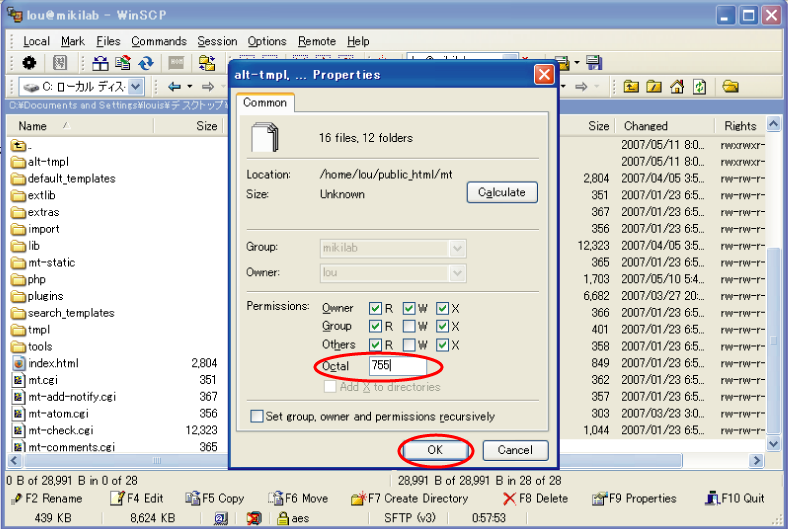Close the Properties dialog
Viewport: 788px width, 529px height.
(544, 75)
